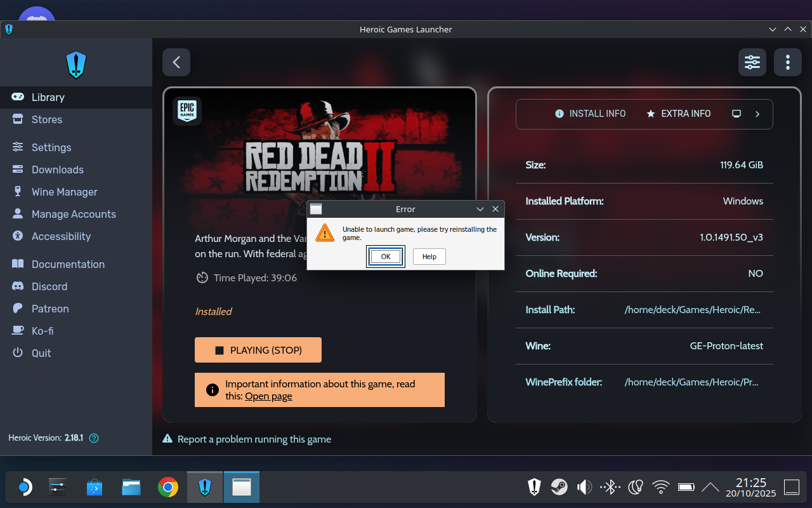
Task: Click the 119.64 GiB size value
Action: coord(742,165)
